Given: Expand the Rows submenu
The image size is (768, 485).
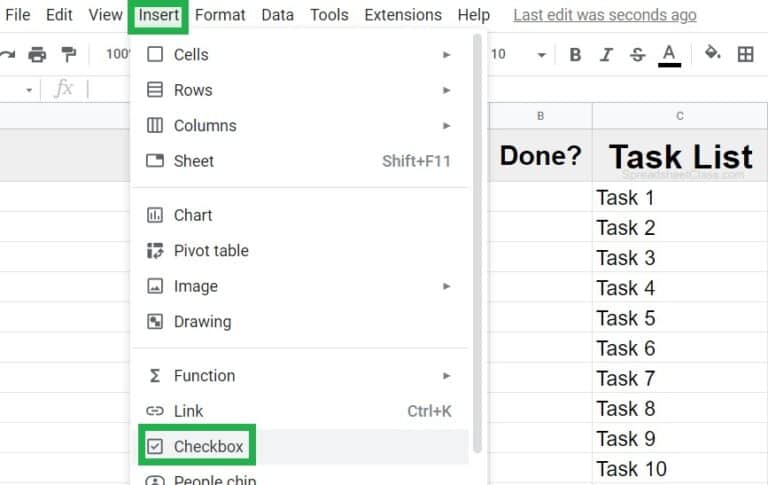Looking at the screenshot, I should (299, 90).
